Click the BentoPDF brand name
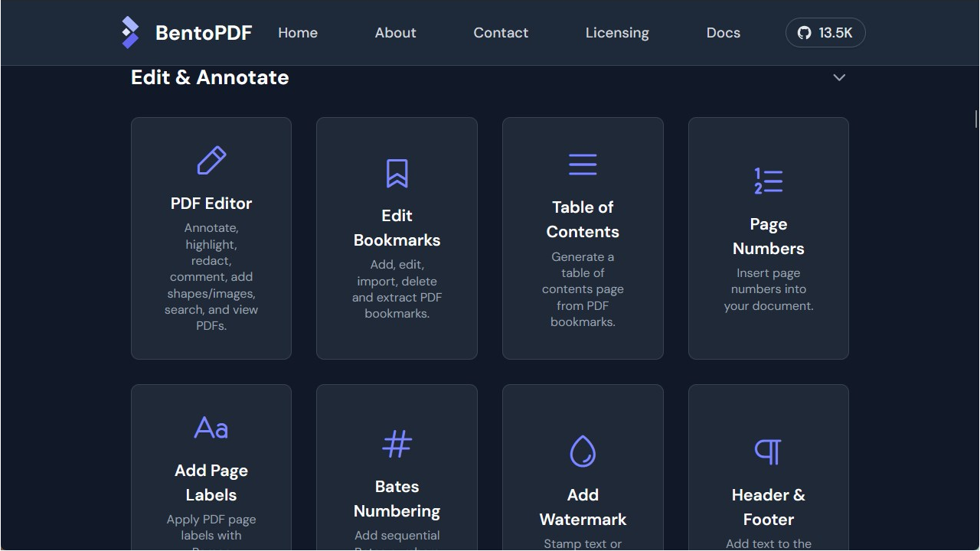 click(204, 33)
